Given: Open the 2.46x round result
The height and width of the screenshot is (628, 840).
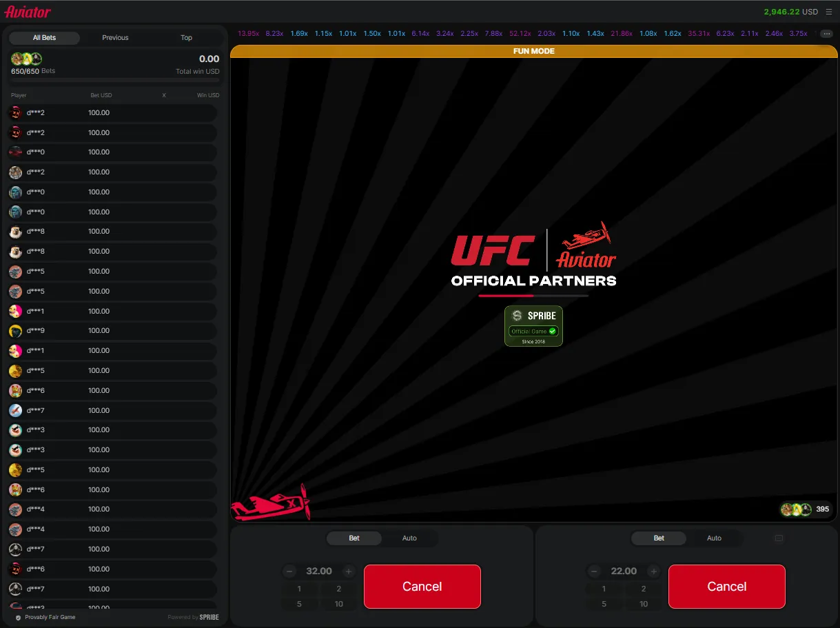Looking at the screenshot, I should [774, 34].
